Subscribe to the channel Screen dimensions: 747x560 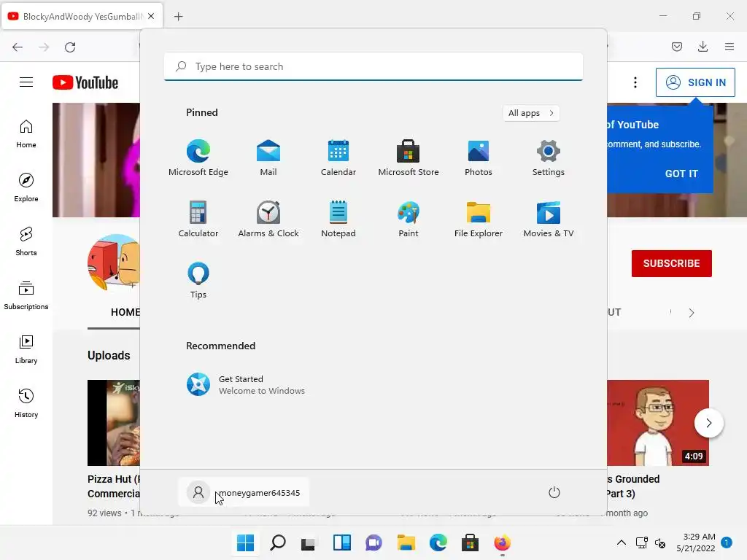click(x=671, y=263)
